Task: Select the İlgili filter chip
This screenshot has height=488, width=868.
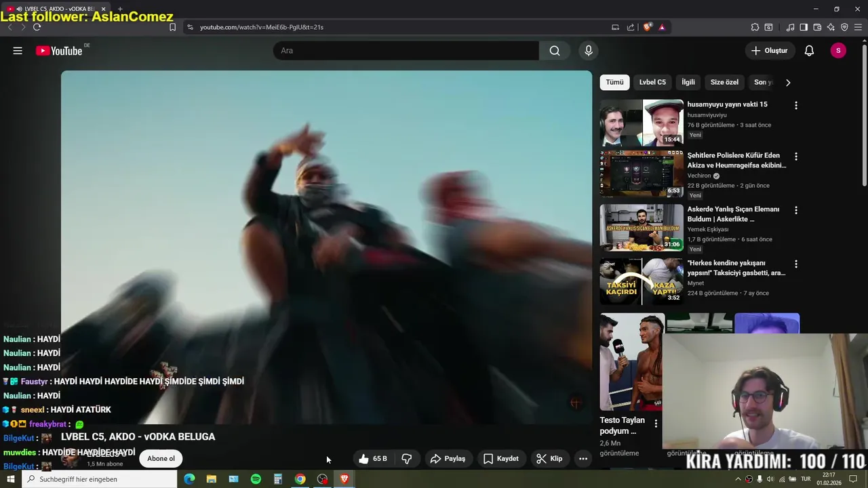Action: tap(688, 82)
